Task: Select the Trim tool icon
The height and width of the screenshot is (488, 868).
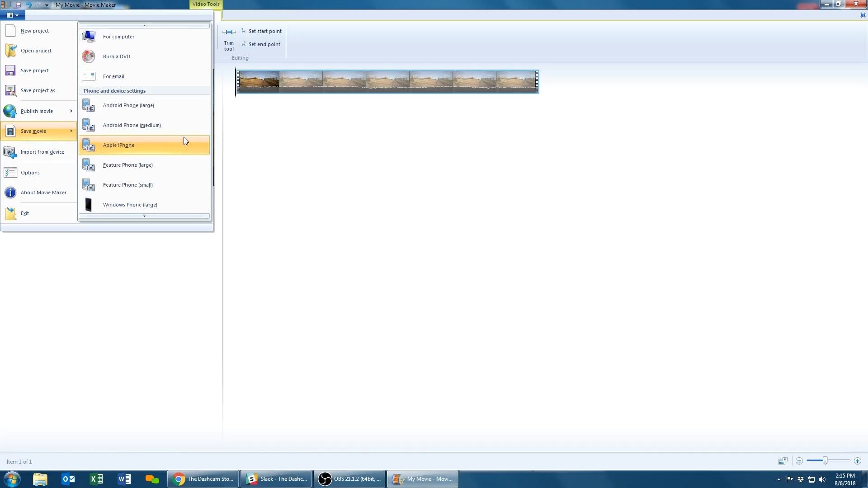Action: click(x=229, y=32)
